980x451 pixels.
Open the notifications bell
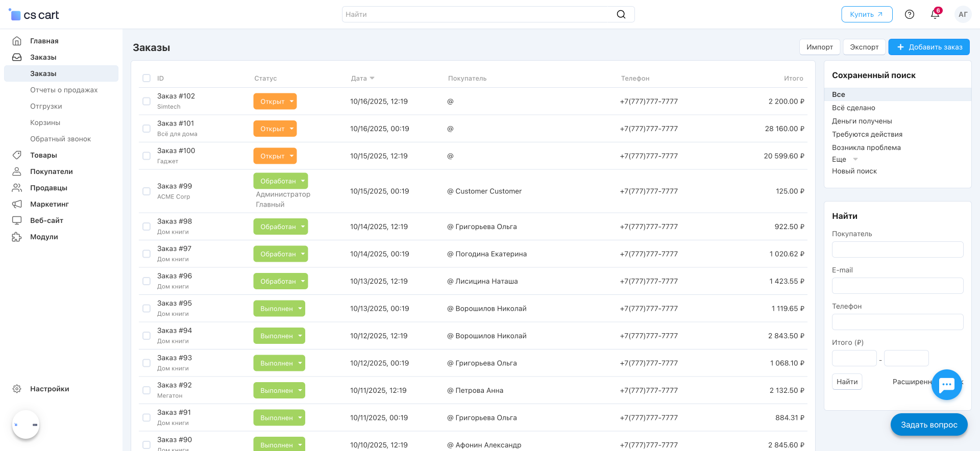[x=935, y=14]
